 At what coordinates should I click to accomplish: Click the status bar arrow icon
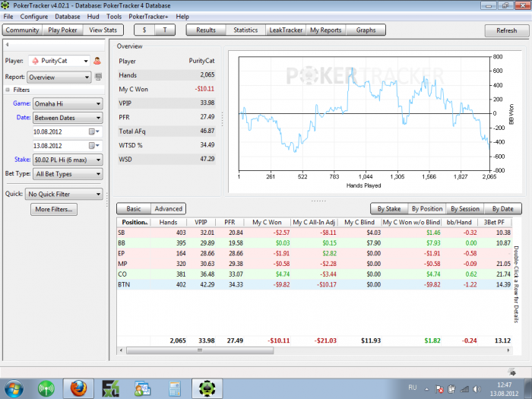(x=512, y=372)
